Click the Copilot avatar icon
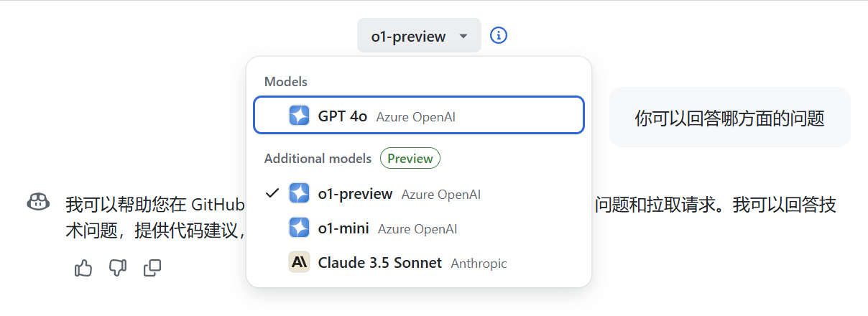 point(38,203)
